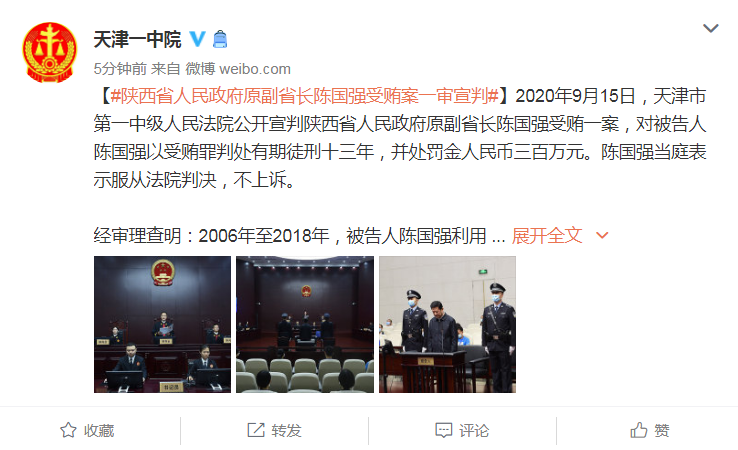Open the third photo of defendant with officers
Image resolution: width=738 pixels, height=450 pixels.
pos(448,324)
